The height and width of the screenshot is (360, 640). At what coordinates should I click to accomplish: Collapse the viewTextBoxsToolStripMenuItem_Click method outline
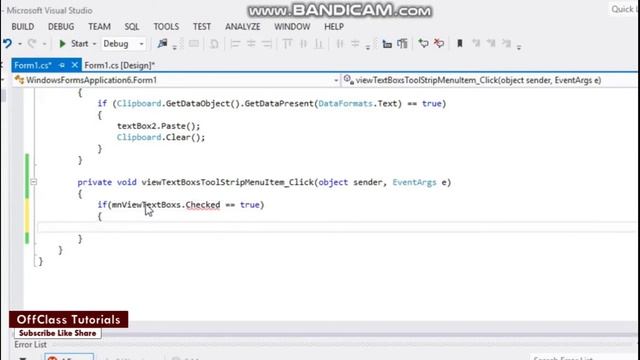[x=33, y=182]
